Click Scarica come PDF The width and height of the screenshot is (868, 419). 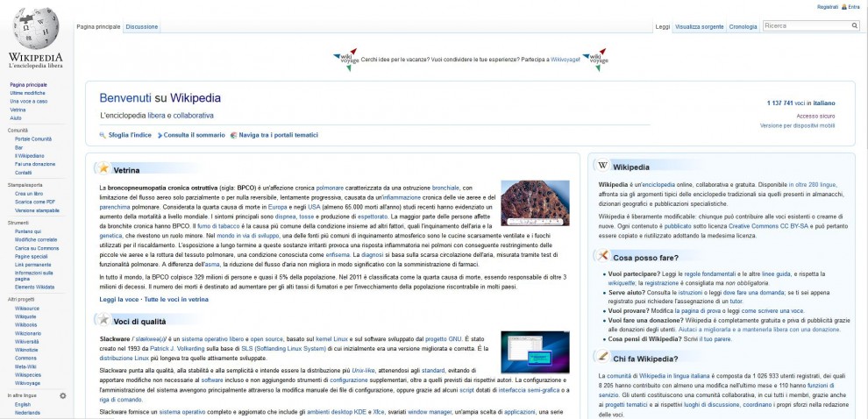(x=35, y=202)
